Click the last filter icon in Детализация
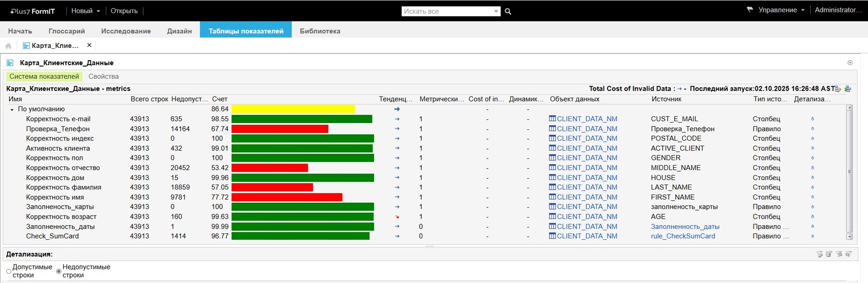This screenshot has height=283, width=868. (849, 254)
